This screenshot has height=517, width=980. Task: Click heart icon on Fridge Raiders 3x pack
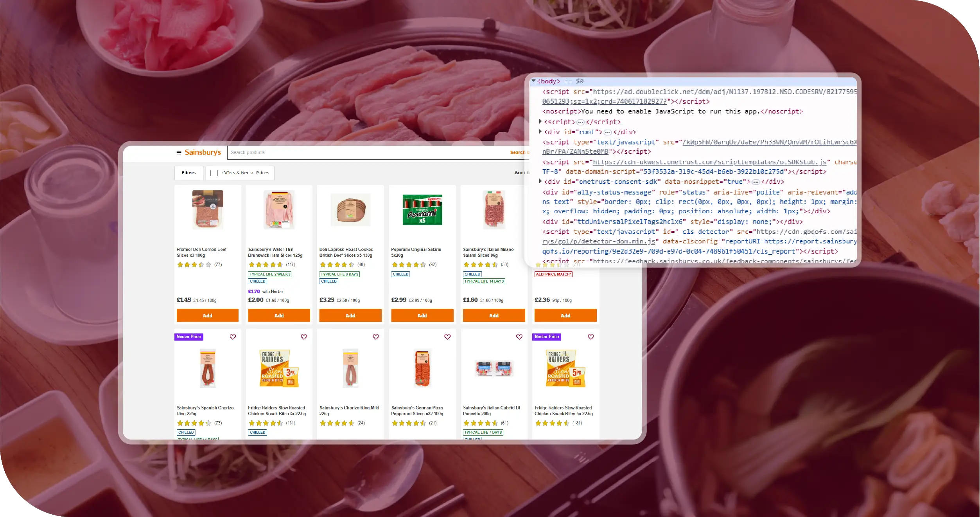[304, 337]
